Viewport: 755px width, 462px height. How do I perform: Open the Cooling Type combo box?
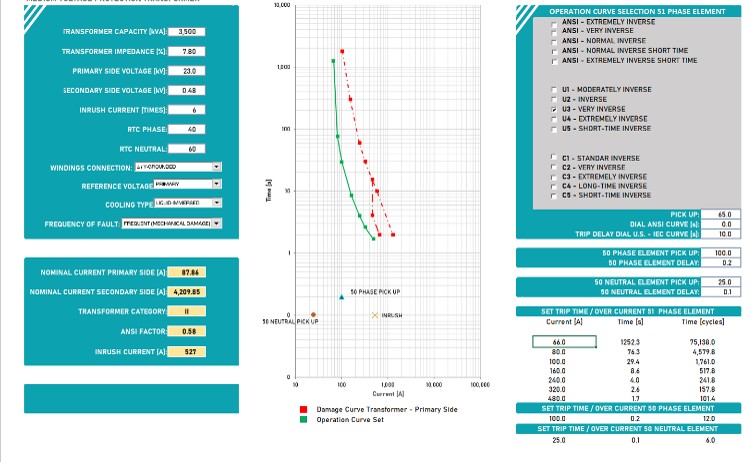pos(216,204)
